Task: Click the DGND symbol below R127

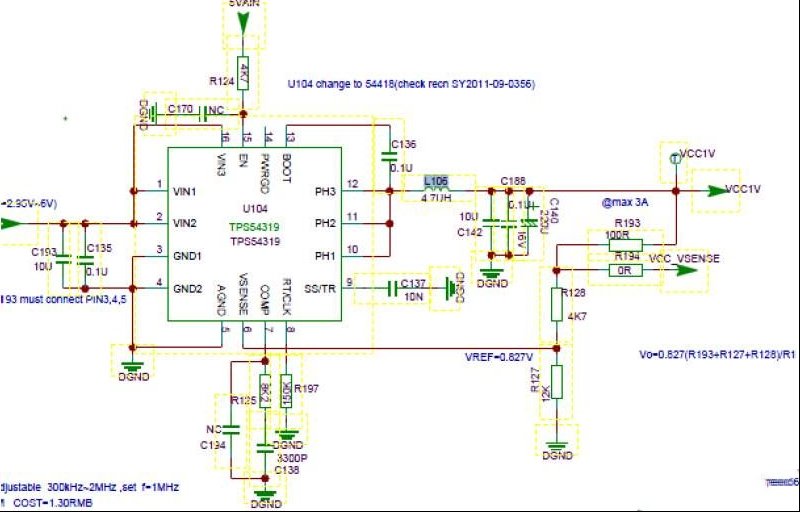Action: 557,445
